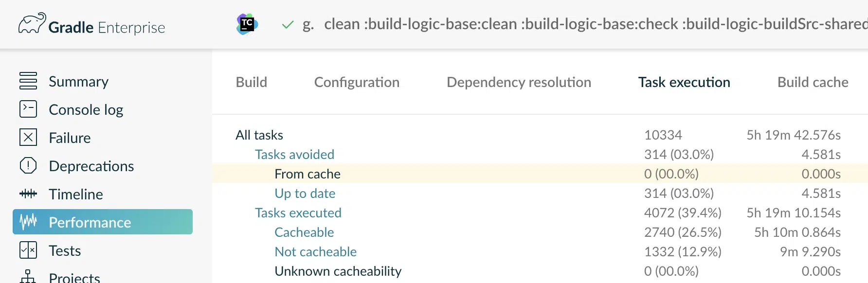Open the Up to date link
This screenshot has height=283, width=868.
(305, 194)
